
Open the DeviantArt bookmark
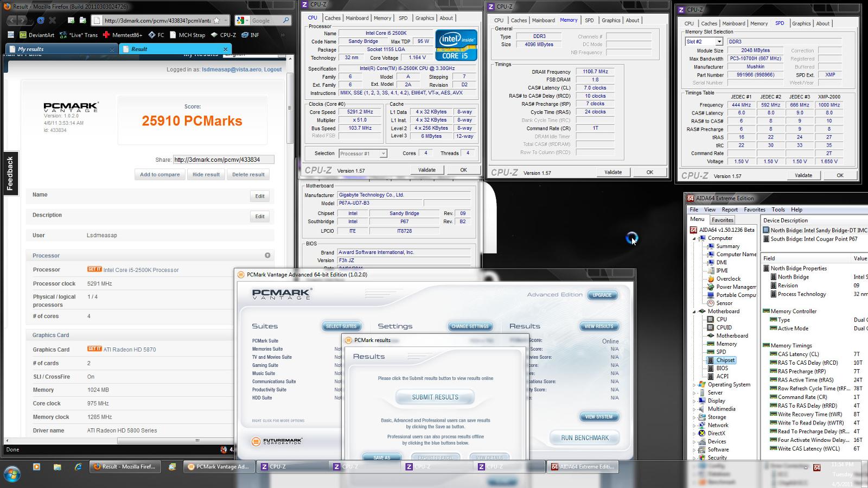click(37, 35)
